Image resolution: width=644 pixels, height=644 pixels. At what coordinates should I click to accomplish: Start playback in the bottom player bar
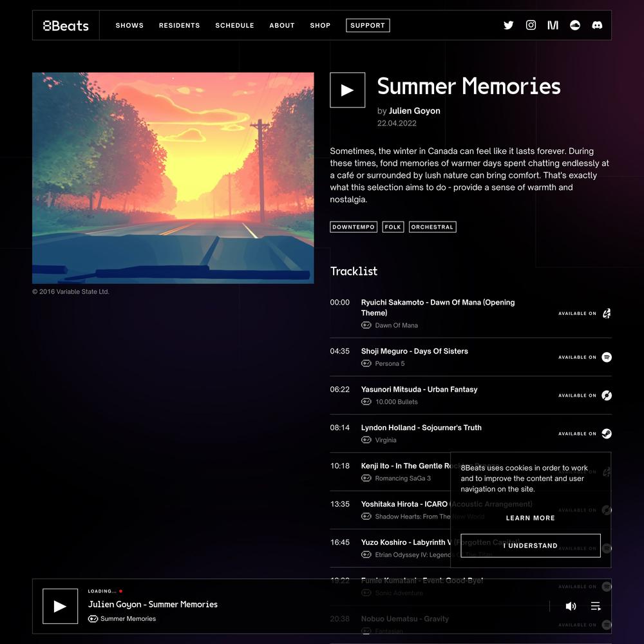tap(61, 606)
